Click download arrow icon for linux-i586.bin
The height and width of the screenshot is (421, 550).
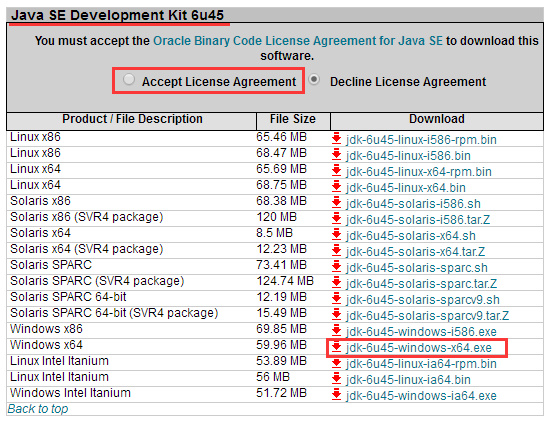click(336, 154)
